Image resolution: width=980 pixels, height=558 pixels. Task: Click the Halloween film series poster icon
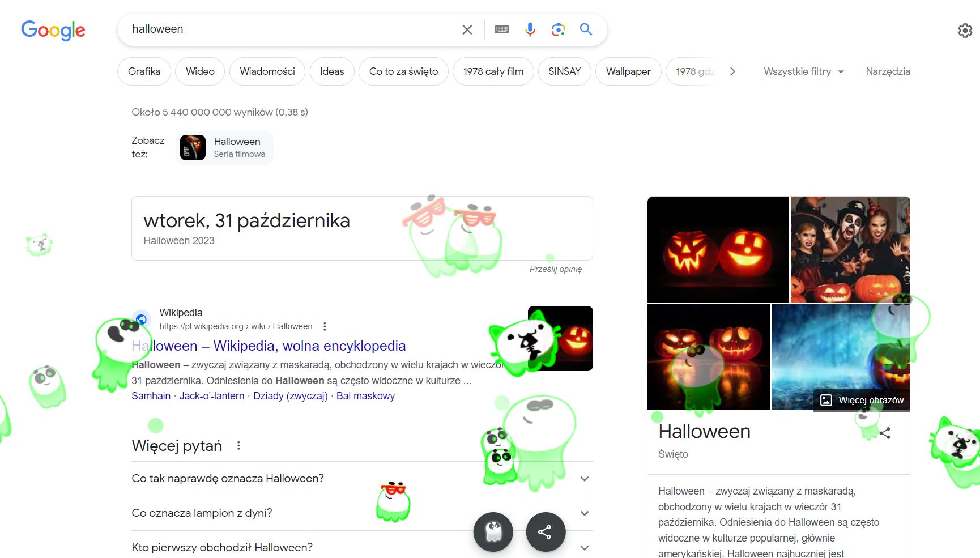[193, 148]
